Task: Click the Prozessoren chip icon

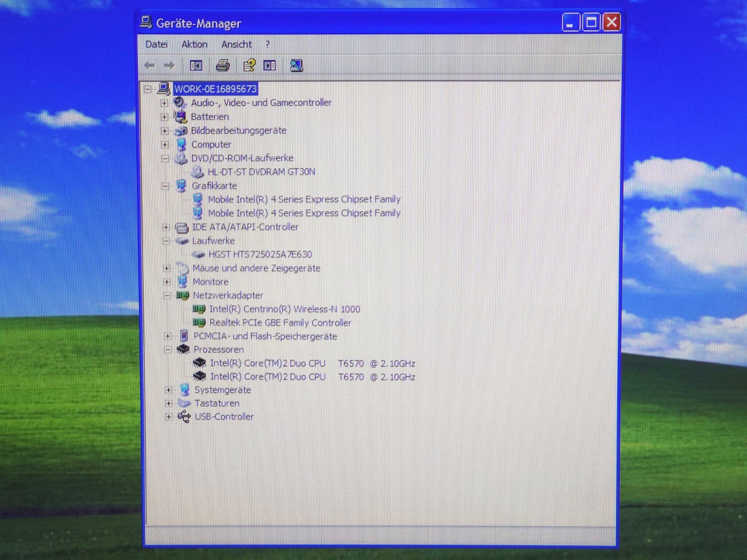Action: tap(183, 350)
